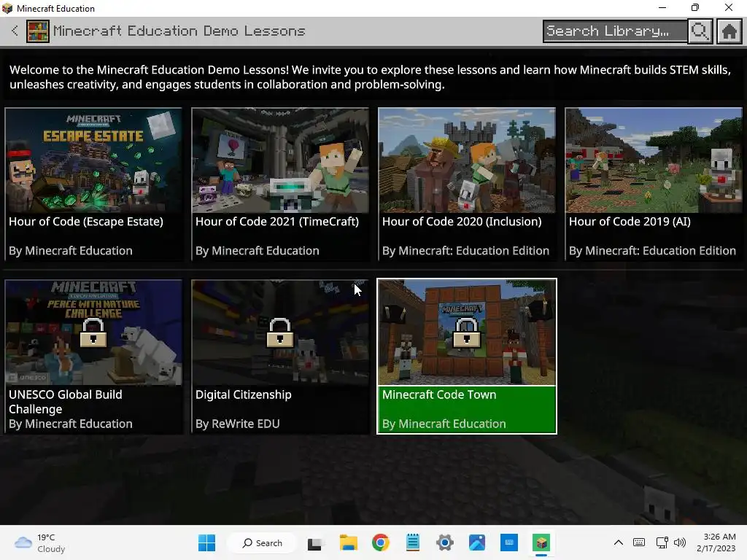Screen dimensions: 747x560
Task: Open the TimeCraft lesson thumbnail image
Action: (x=280, y=160)
